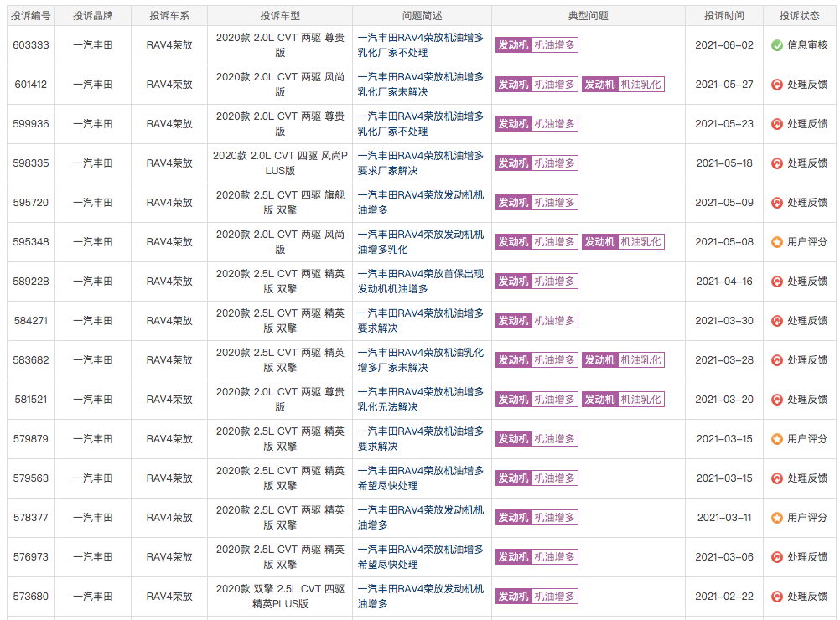Screen dimensions: 840x620
Task: Select date 2021-02-22
Action: click(x=724, y=597)
